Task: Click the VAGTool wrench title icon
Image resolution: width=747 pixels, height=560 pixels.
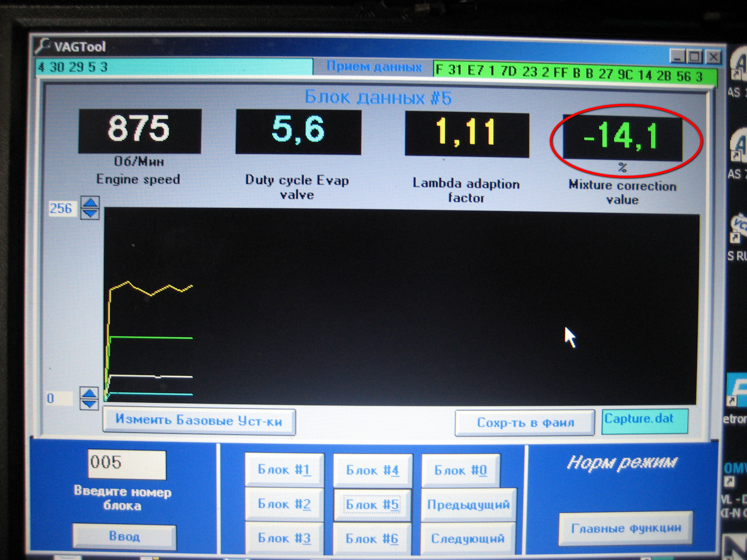Action: (x=42, y=45)
